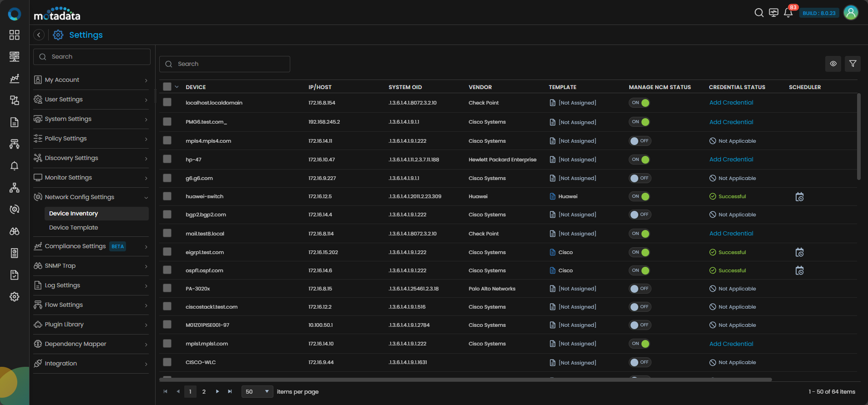
Task: Click scheduler icon for huawei-switch row
Action: coord(799,197)
